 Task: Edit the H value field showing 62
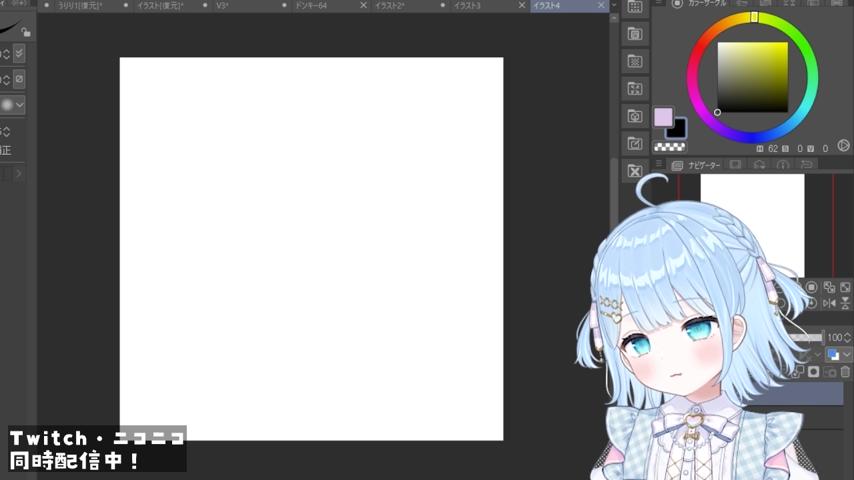(x=772, y=148)
